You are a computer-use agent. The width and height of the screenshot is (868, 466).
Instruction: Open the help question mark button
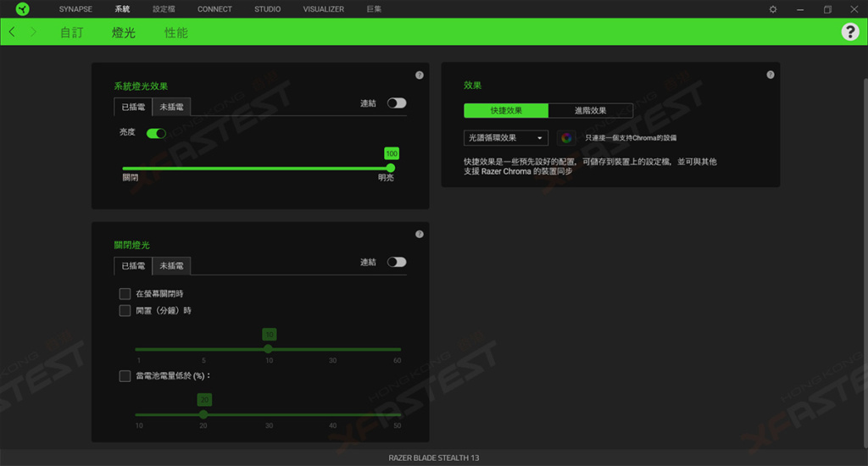pos(850,31)
